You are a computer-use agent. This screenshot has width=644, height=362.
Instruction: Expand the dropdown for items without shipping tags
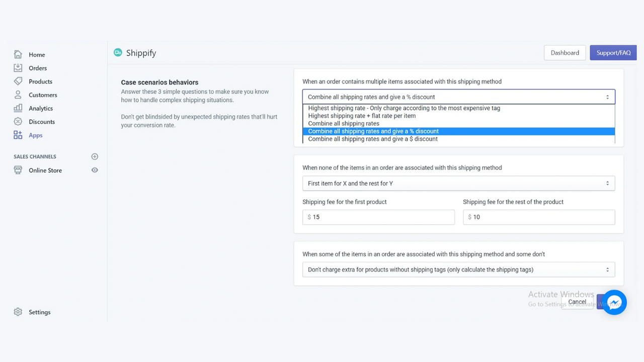[458, 269]
